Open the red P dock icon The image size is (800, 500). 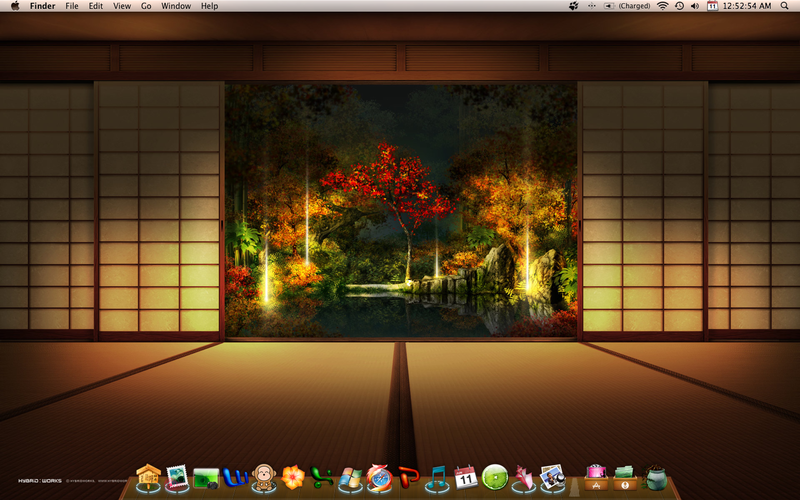(x=409, y=478)
